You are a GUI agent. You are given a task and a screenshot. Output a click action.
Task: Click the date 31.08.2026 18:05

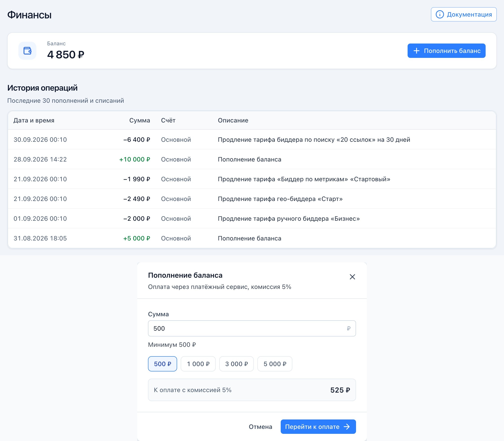(x=40, y=238)
